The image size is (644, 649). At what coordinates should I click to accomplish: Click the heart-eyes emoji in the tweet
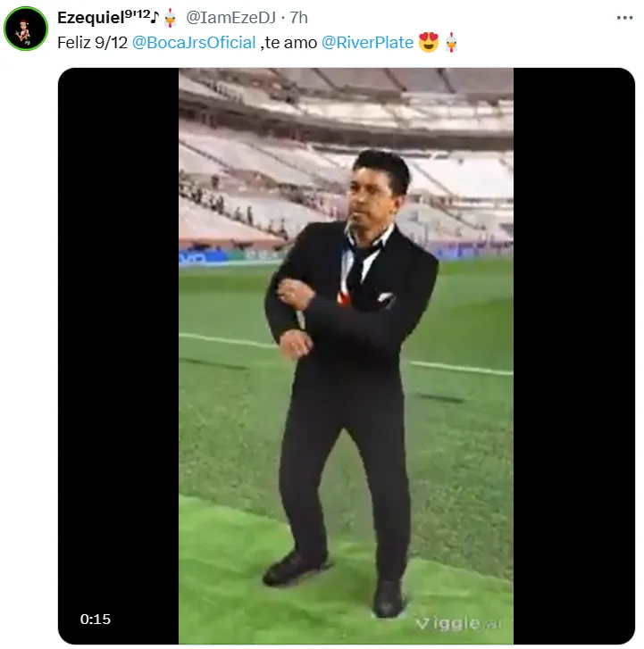click(430, 41)
